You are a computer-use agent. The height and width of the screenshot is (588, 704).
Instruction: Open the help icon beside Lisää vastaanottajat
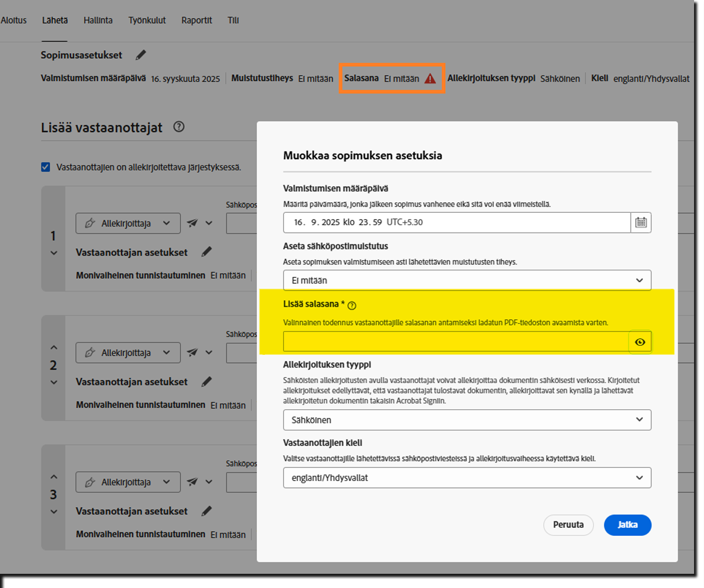pos(179,126)
